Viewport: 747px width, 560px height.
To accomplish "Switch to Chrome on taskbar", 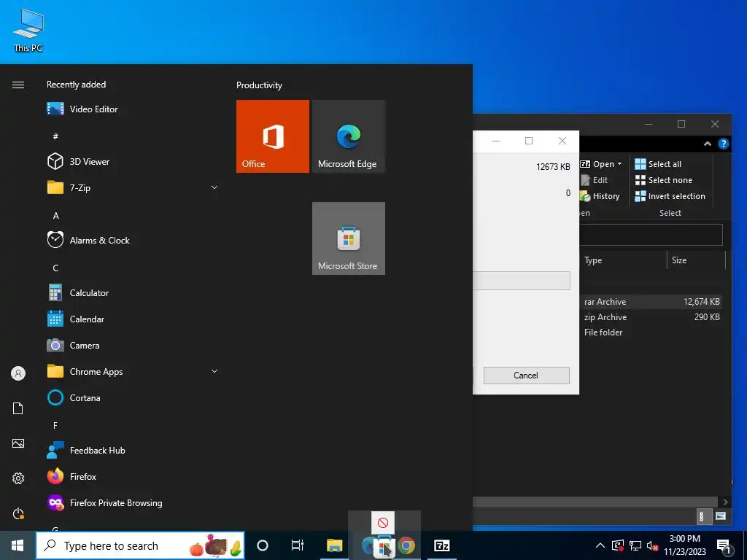I will (x=406, y=545).
